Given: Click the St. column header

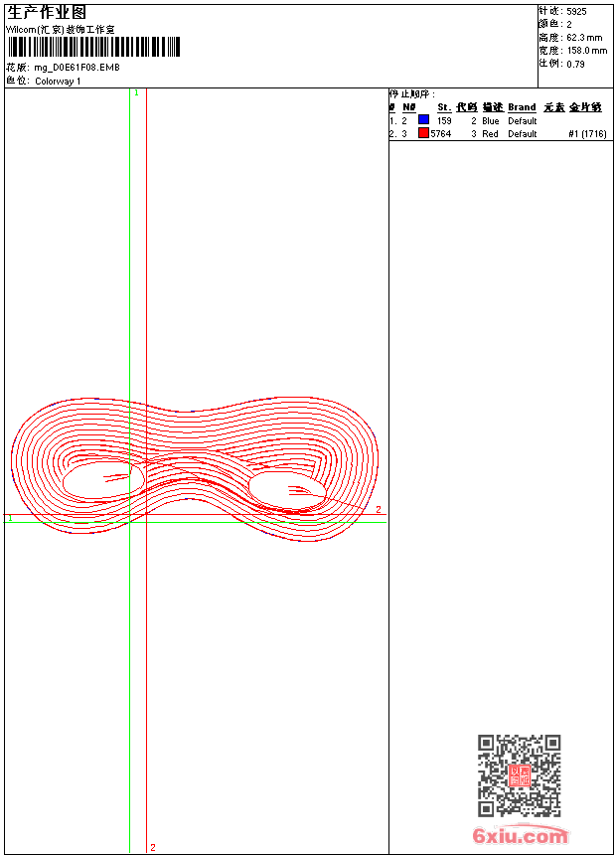Looking at the screenshot, I should point(444,107).
